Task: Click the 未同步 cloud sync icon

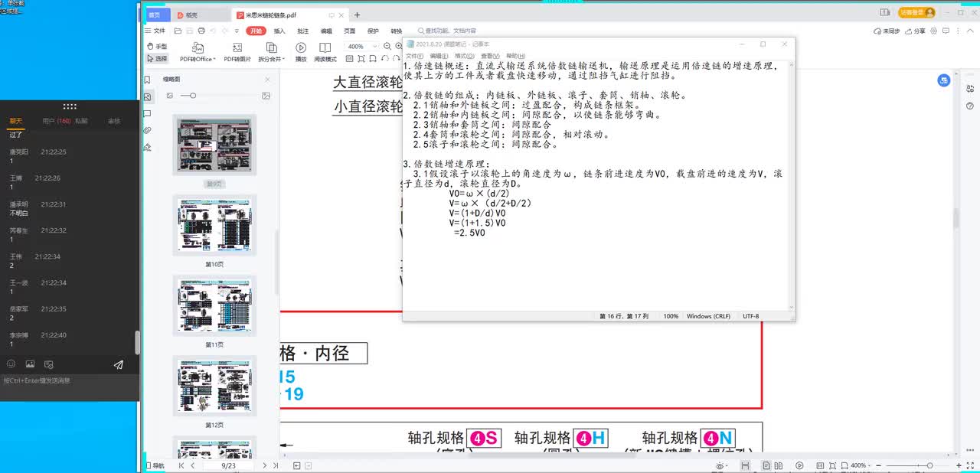Action: (887, 31)
